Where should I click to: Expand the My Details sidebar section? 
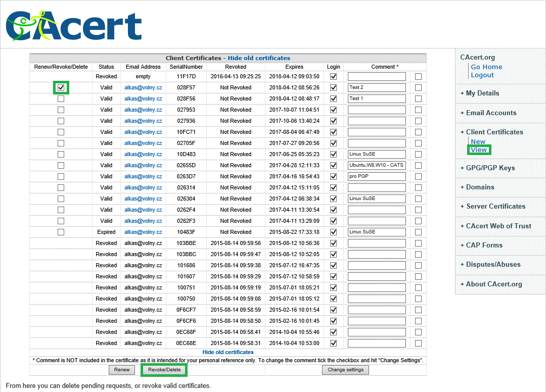point(482,93)
